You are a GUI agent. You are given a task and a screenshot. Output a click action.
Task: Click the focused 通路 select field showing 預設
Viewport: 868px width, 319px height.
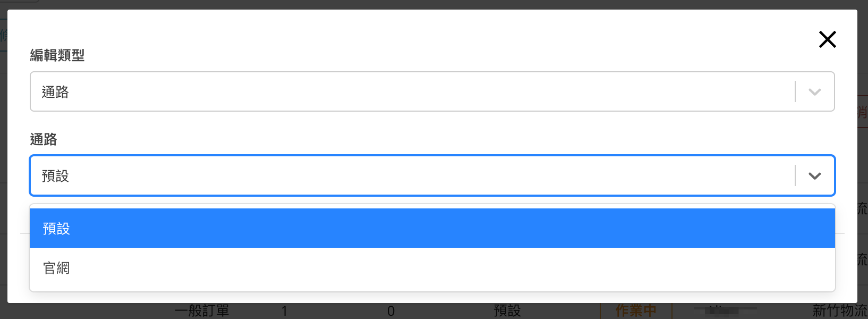414,176
